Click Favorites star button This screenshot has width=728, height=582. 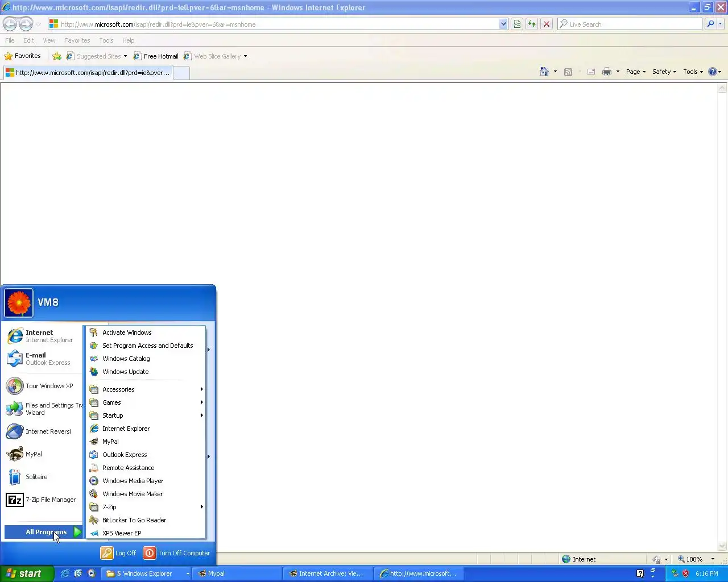point(22,56)
